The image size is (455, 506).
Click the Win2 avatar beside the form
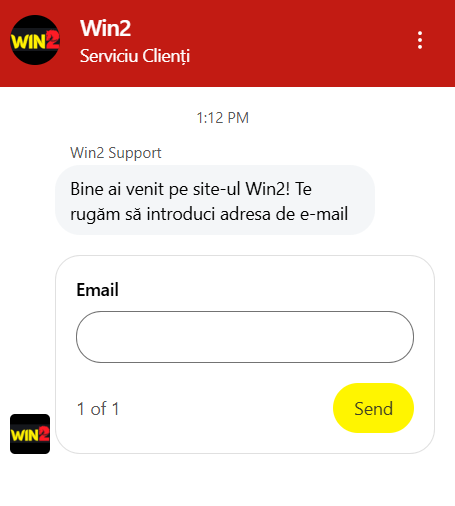click(x=30, y=434)
